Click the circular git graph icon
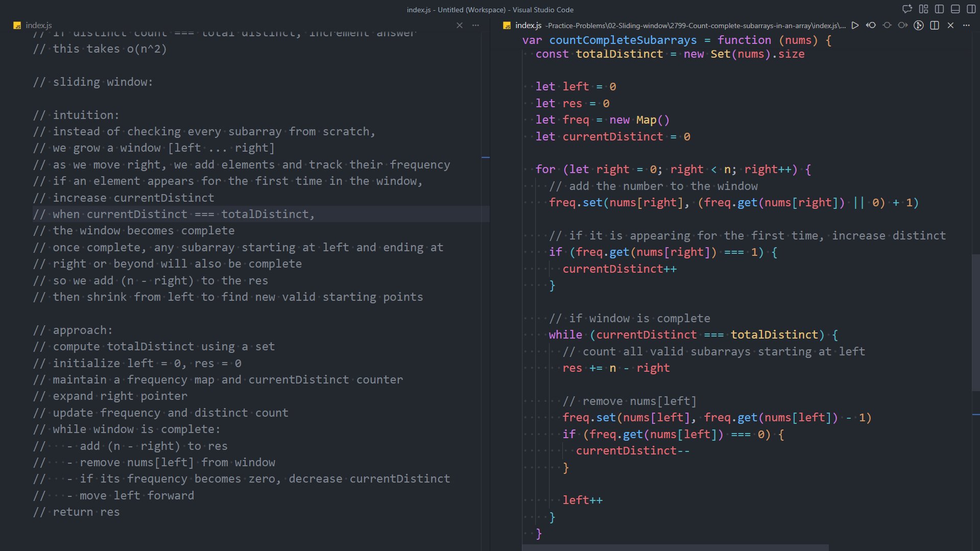This screenshot has height=551, width=980. 919,25
